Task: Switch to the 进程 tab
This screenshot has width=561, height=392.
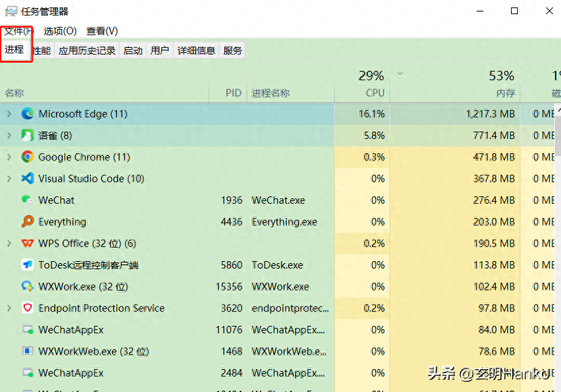Action: pos(14,49)
